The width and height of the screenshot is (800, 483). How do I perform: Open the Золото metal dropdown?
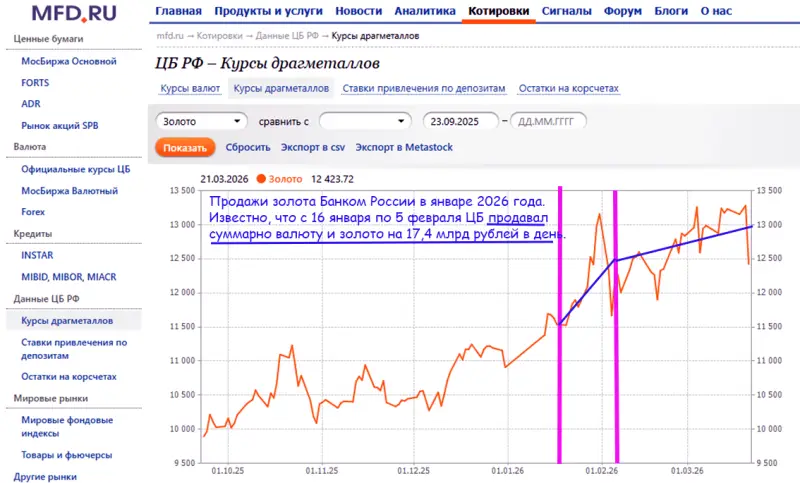pyautogui.click(x=201, y=121)
